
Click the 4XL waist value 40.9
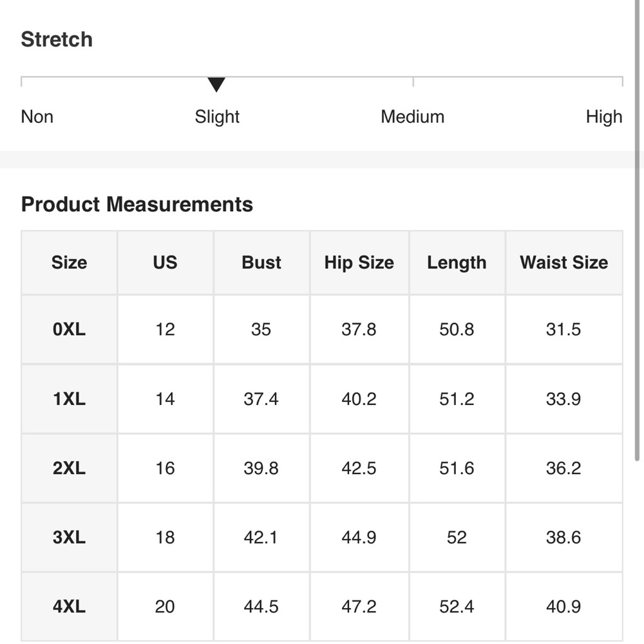pos(563,607)
